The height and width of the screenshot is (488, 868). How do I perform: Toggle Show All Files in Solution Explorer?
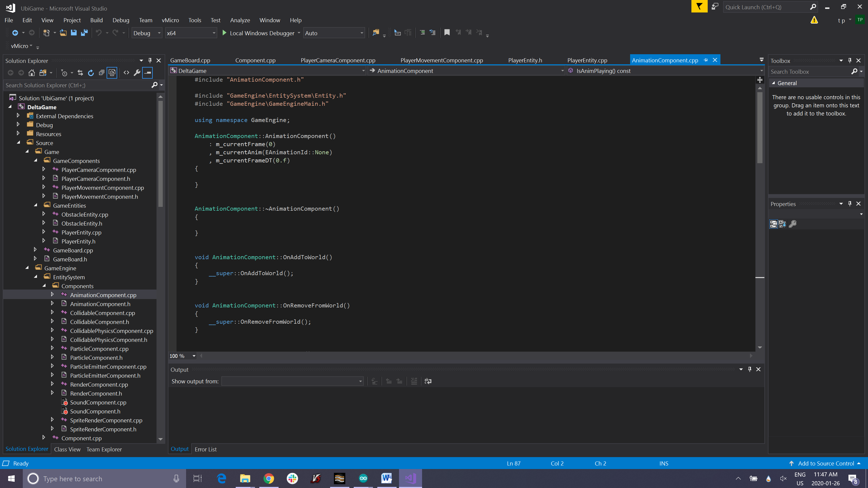point(112,73)
